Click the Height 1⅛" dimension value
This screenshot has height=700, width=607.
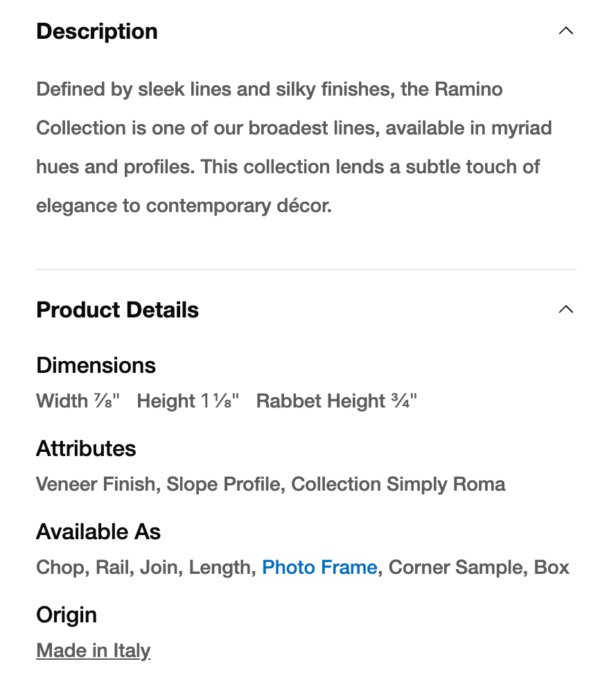(188, 401)
